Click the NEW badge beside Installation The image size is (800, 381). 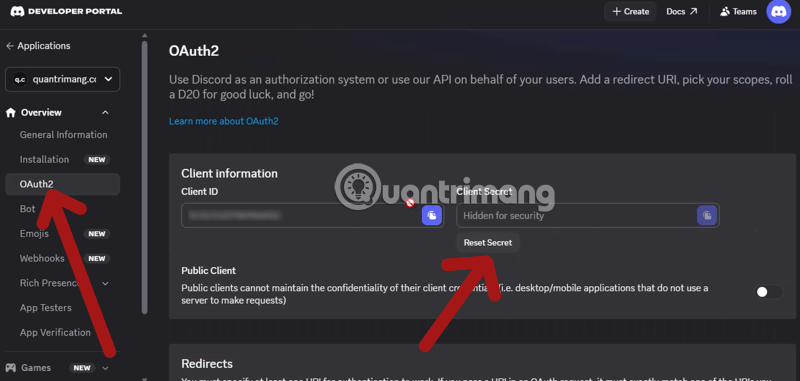96,160
